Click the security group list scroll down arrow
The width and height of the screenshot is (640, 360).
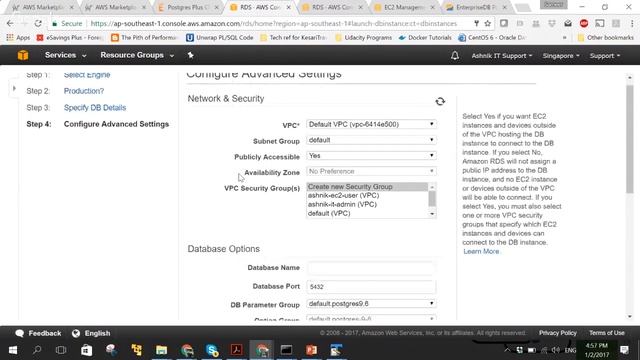click(432, 214)
